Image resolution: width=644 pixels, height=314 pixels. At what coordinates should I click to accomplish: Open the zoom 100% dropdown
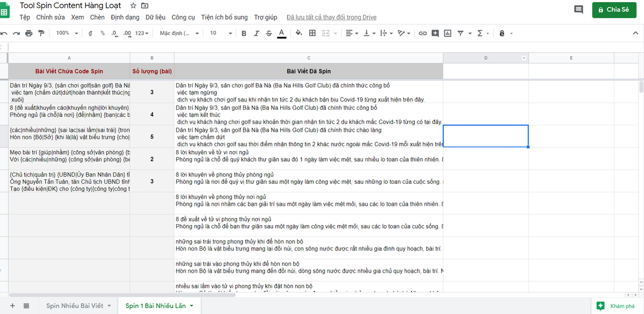67,33
